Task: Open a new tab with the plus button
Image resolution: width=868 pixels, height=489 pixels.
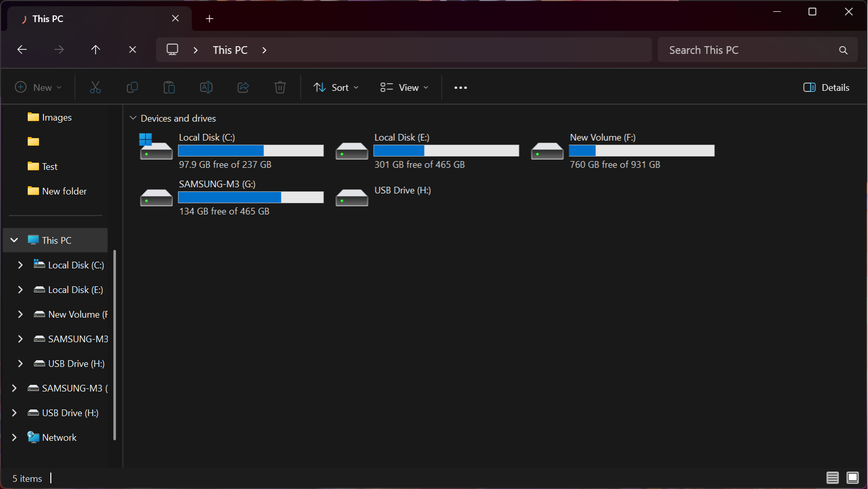Action: pos(209,18)
